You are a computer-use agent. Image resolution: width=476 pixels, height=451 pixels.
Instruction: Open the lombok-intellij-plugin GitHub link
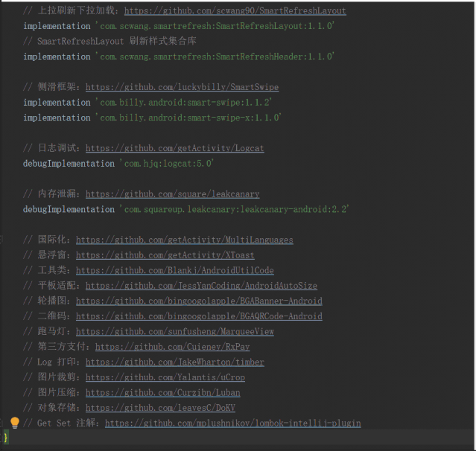pos(233,423)
